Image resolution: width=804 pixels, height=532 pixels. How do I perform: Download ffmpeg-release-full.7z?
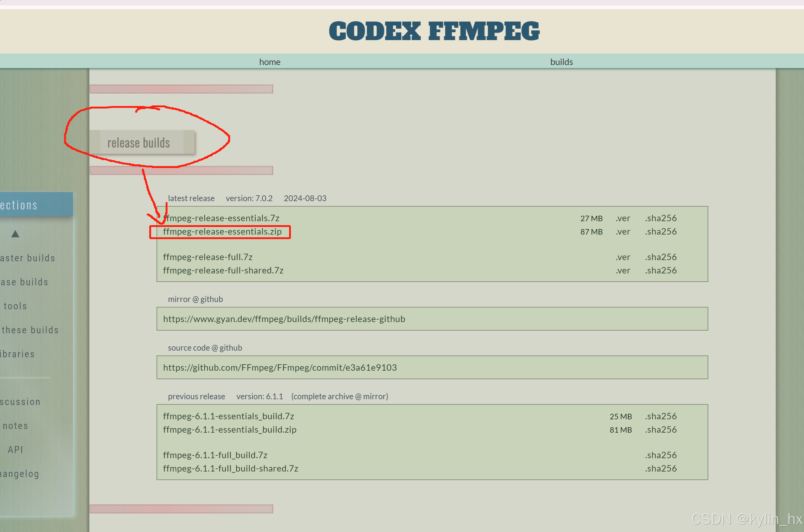tap(208, 257)
